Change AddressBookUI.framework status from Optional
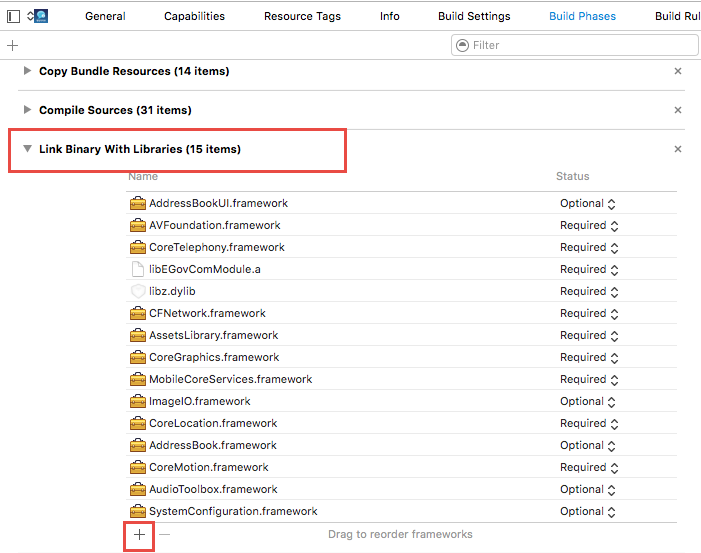The width and height of the screenshot is (701, 553). coord(587,203)
